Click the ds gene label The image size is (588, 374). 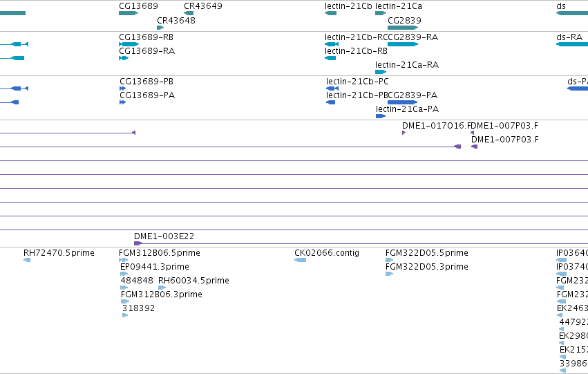coord(561,6)
